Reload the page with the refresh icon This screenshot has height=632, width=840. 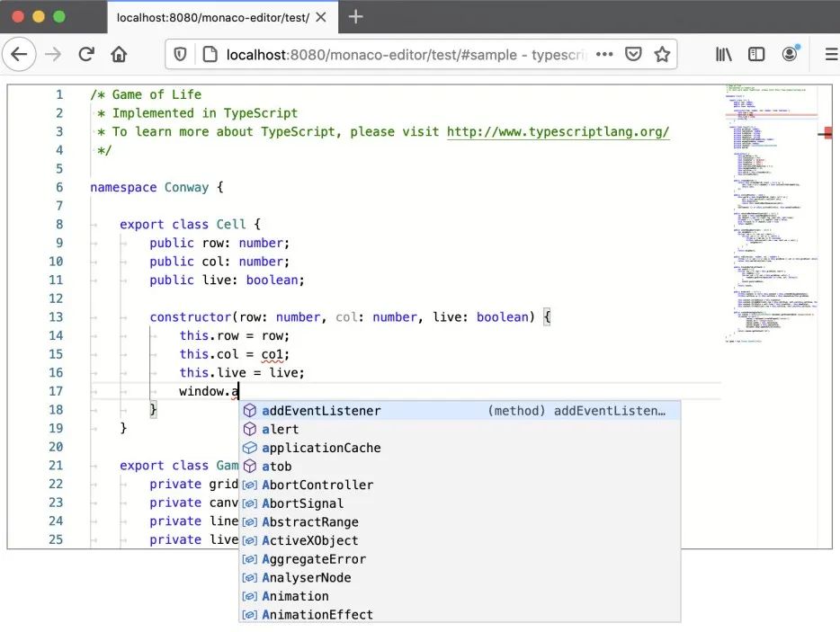86,54
